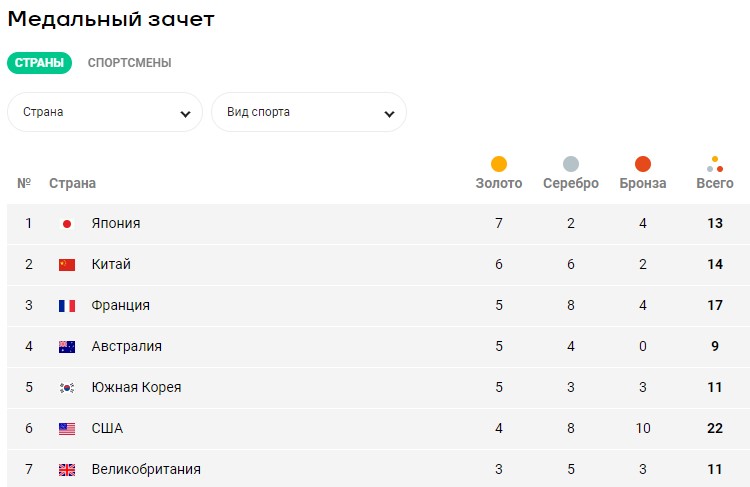Click the France flag icon
This screenshot has width=750, height=487.
coord(67,306)
